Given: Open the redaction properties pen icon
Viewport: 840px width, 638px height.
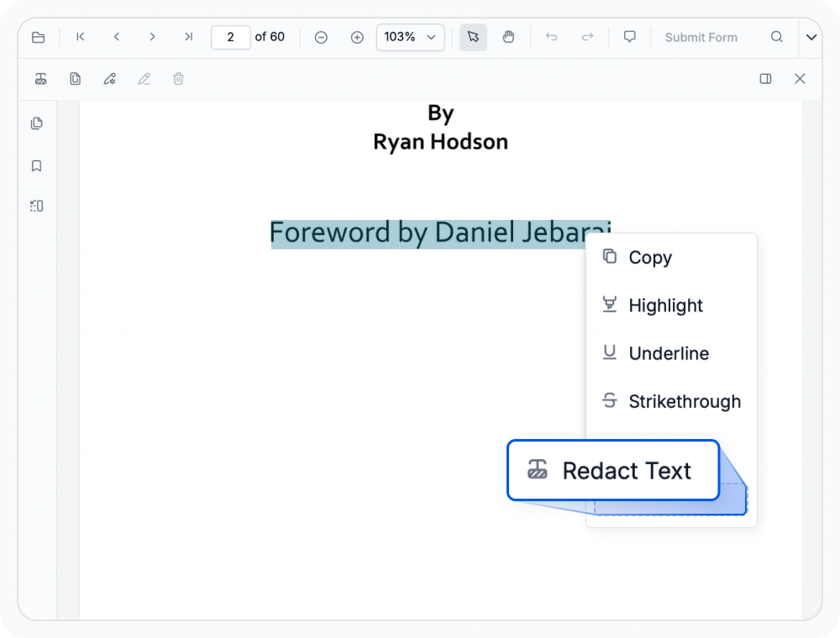Looking at the screenshot, I should (x=110, y=79).
